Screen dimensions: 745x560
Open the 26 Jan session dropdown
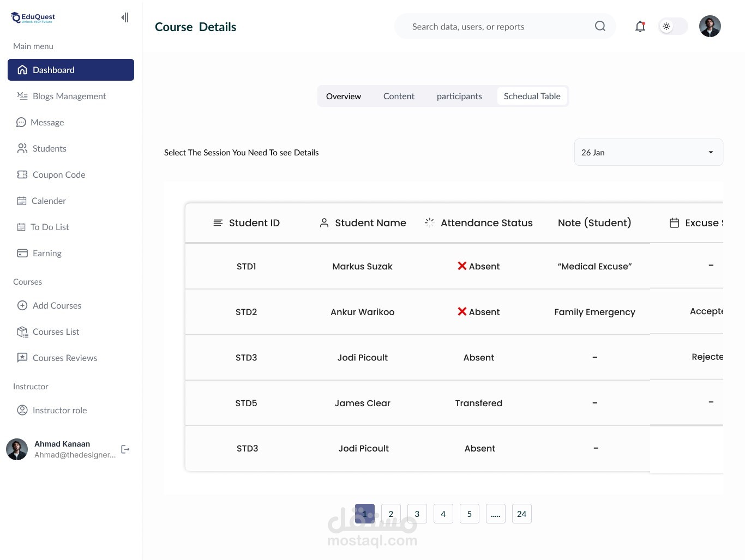[648, 152]
